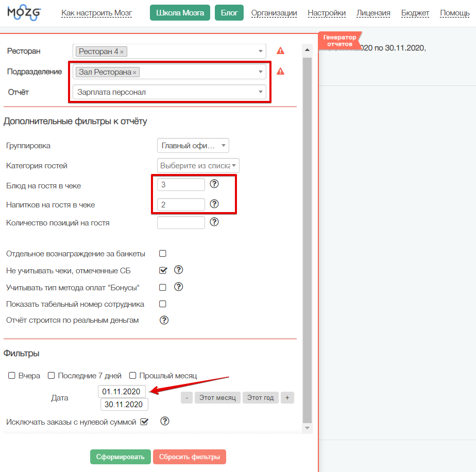Viewport: 476px width, 472px height.
Task: Check the Последние 7 дней option
Action: click(x=52, y=376)
